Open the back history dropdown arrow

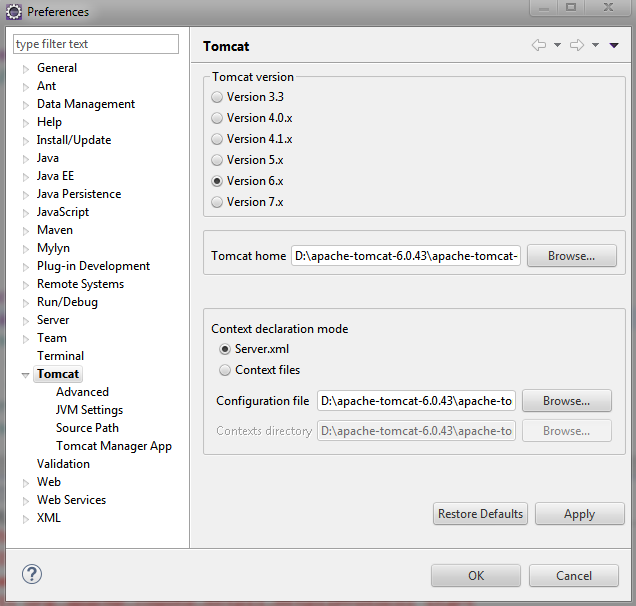click(558, 45)
